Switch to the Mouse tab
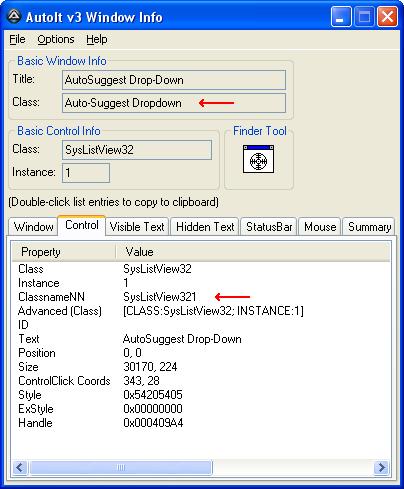Viewport: 404px width, 489px height. pos(320,227)
